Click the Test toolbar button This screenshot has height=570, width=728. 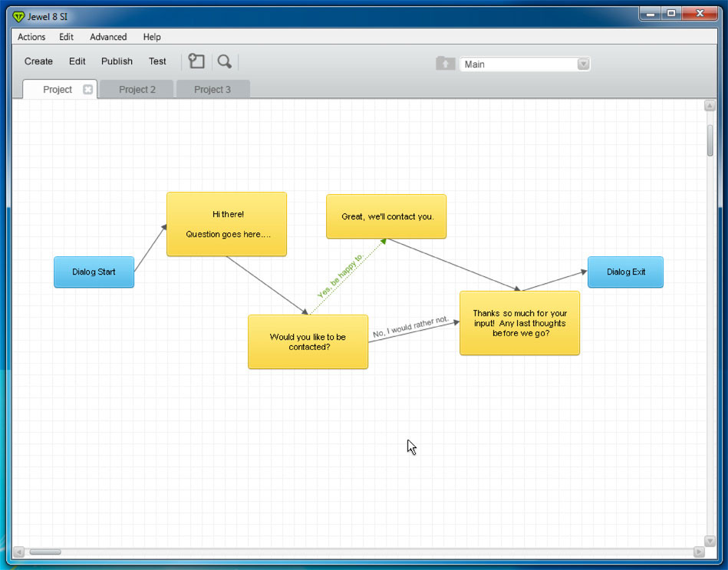pos(157,61)
